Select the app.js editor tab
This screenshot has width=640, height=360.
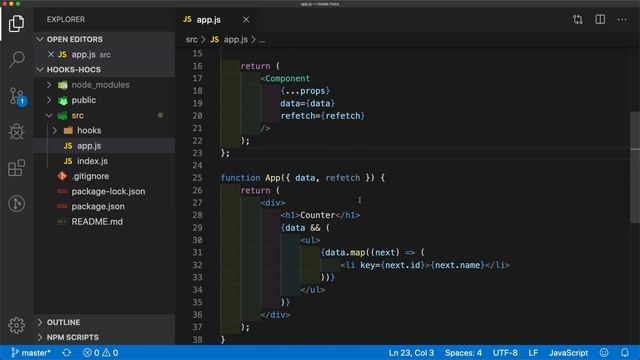[216, 20]
